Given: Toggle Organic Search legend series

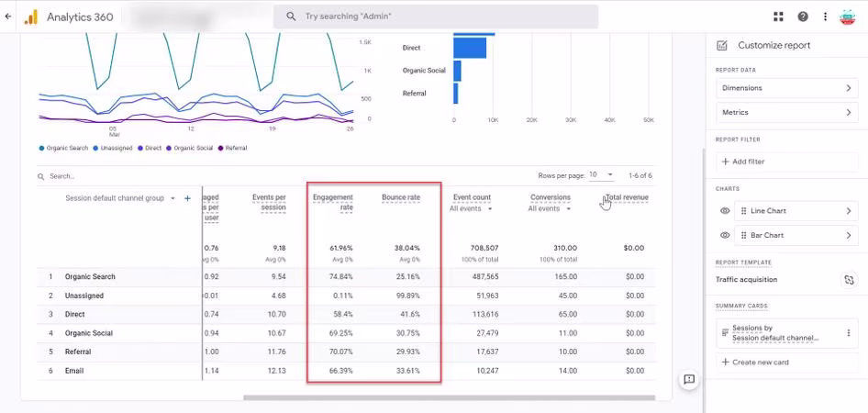Looking at the screenshot, I should 63,149.
